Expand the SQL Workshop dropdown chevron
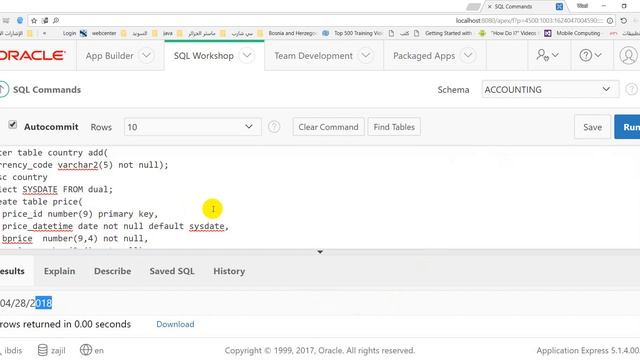Image resolution: width=640 pixels, height=360 pixels. [247, 55]
